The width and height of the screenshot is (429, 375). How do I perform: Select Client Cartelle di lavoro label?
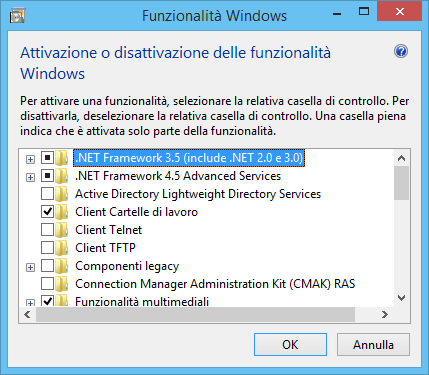[136, 212]
